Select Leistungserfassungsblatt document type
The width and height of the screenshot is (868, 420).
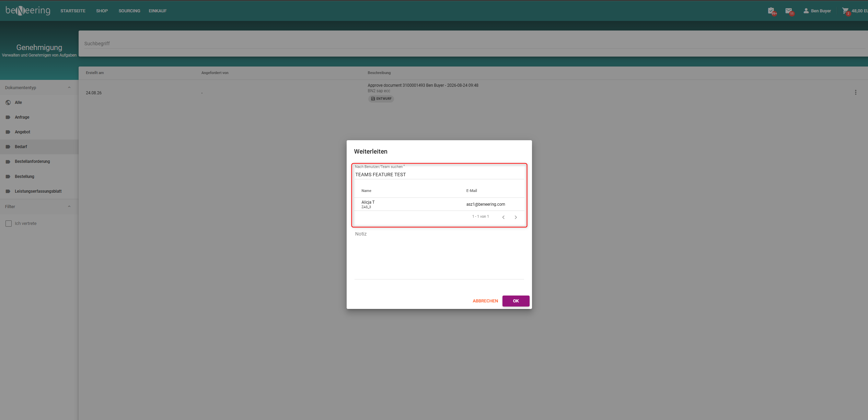click(x=39, y=191)
